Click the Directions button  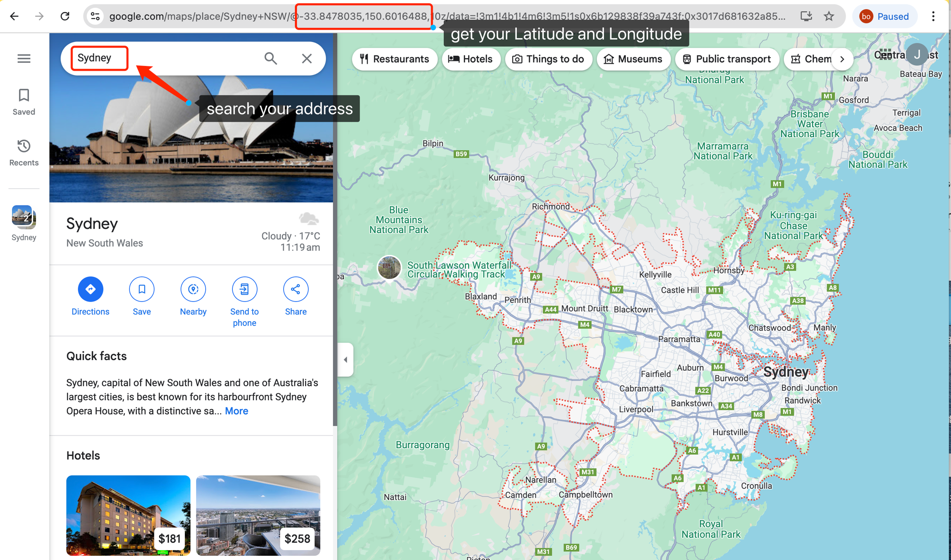pyautogui.click(x=90, y=289)
